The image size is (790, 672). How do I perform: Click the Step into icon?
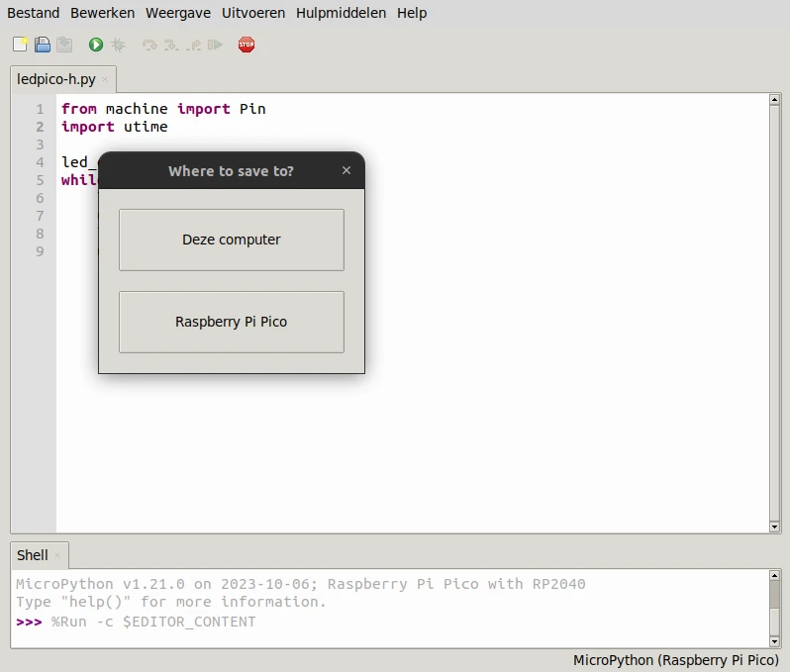point(171,45)
